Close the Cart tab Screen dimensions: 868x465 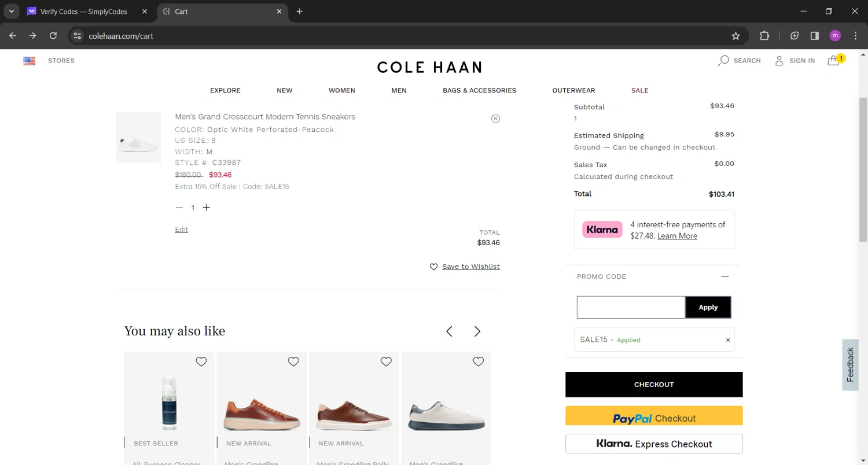coord(279,12)
